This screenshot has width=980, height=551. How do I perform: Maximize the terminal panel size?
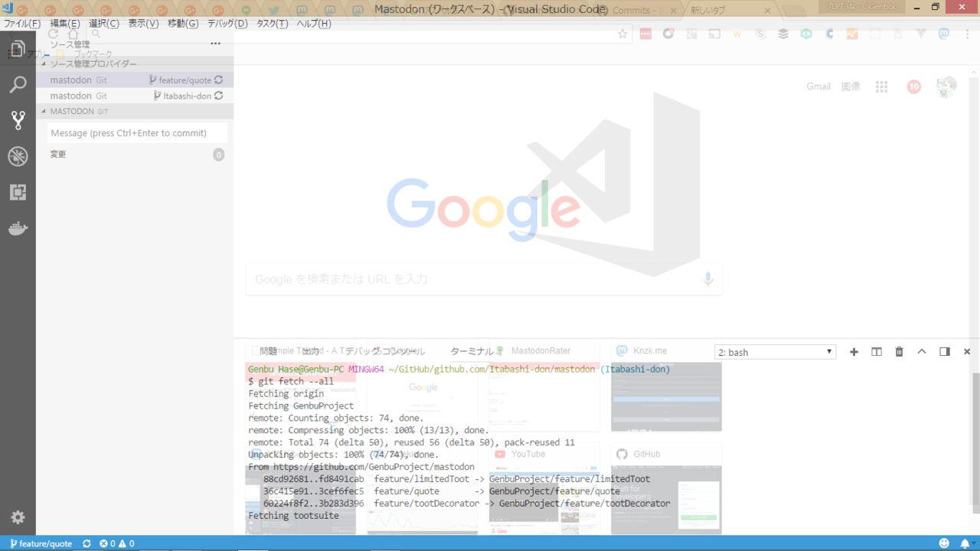tap(922, 352)
